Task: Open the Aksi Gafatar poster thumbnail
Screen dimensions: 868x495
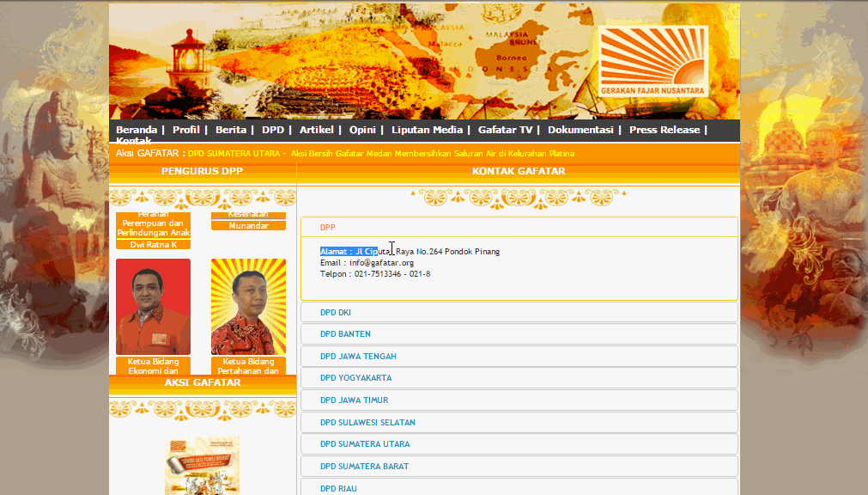Action: [x=202, y=466]
